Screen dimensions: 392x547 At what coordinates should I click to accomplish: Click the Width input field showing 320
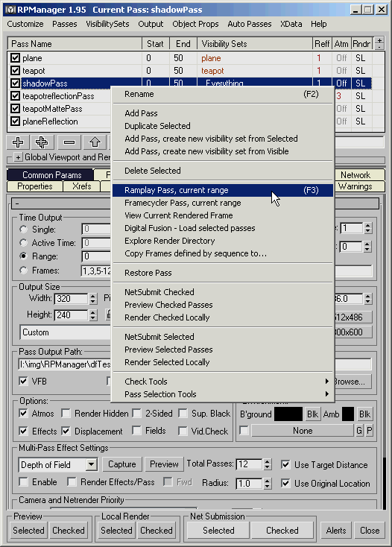pyautogui.click(x=72, y=299)
